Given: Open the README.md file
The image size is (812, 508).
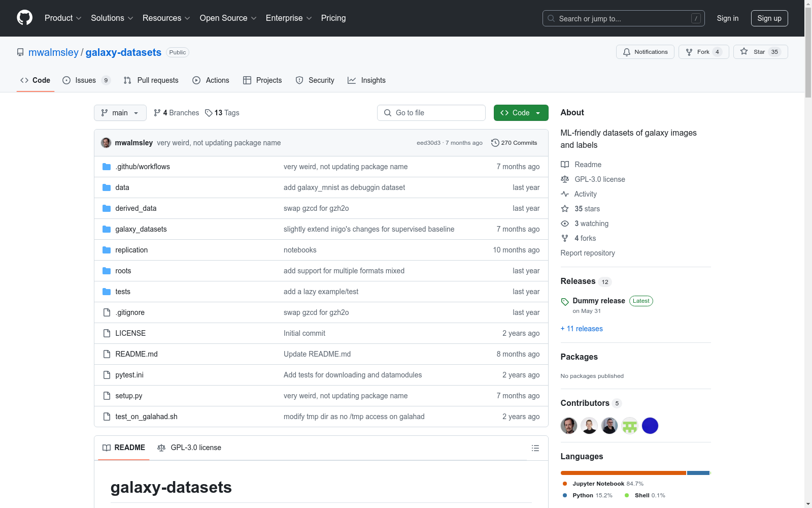Looking at the screenshot, I should (137, 354).
